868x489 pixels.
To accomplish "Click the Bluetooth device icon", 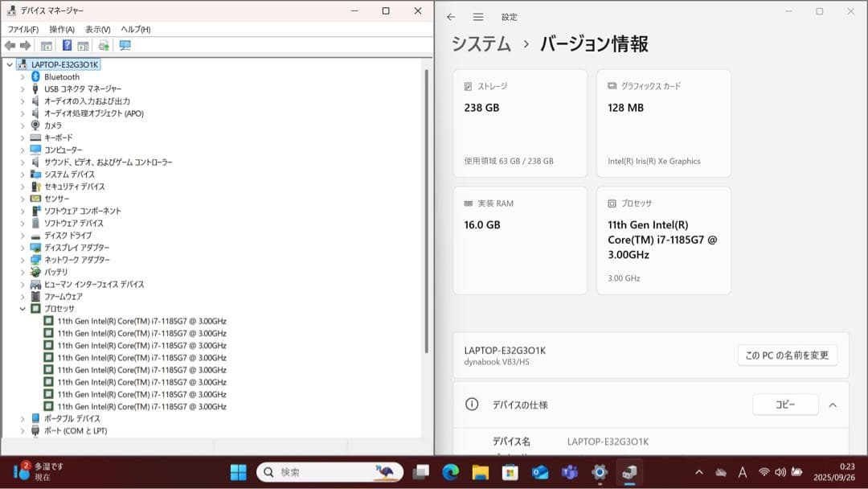I will (x=35, y=76).
